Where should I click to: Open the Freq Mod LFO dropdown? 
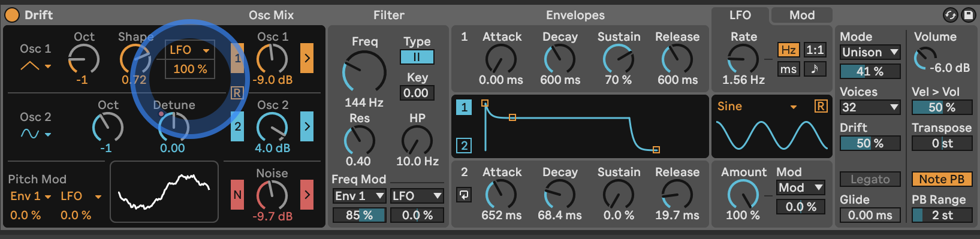click(x=417, y=196)
